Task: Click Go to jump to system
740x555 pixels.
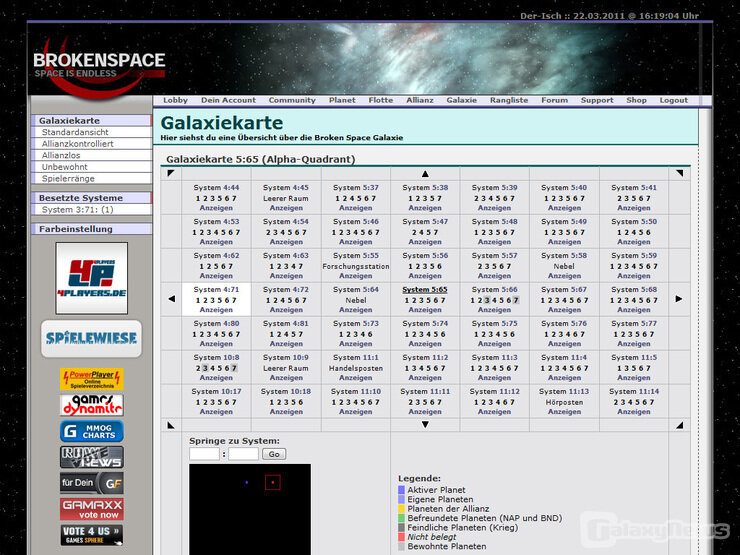Action: pyautogui.click(x=274, y=454)
